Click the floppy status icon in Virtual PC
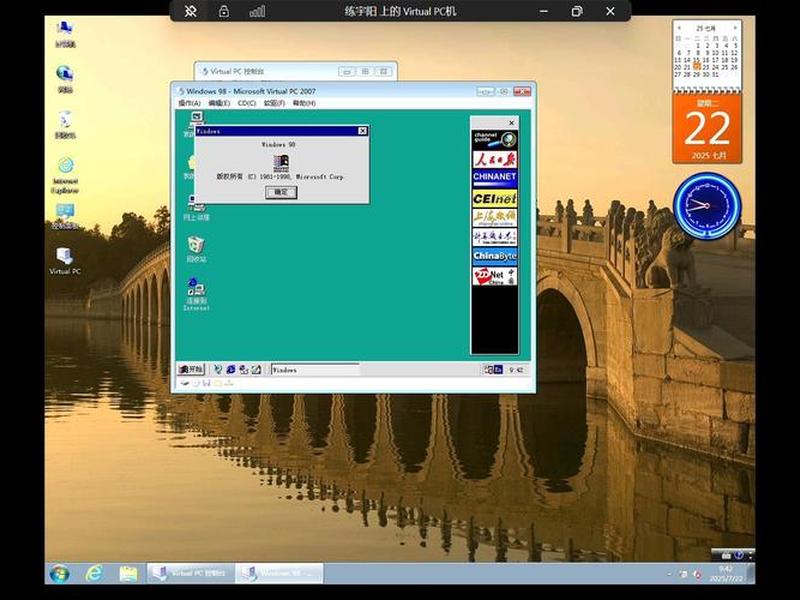The height and width of the screenshot is (600, 800). tap(207, 383)
